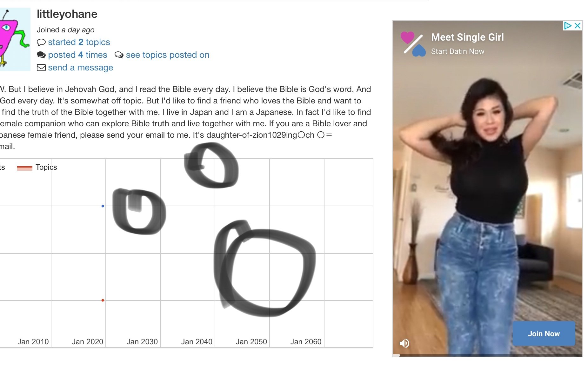The height and width of the screenshot is (369, 588).
Task: Mute the ad video with the speaker icon
Action: tap(404, 343)
